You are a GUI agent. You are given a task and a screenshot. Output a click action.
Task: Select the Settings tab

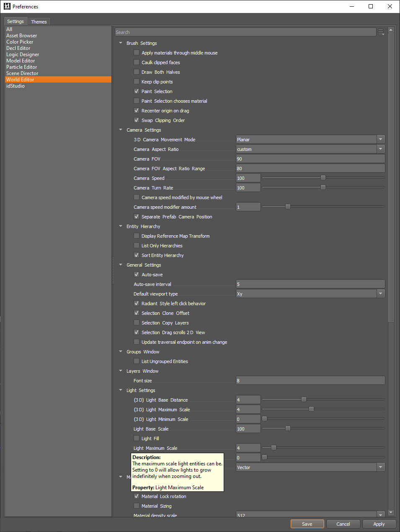click(15, 21)
